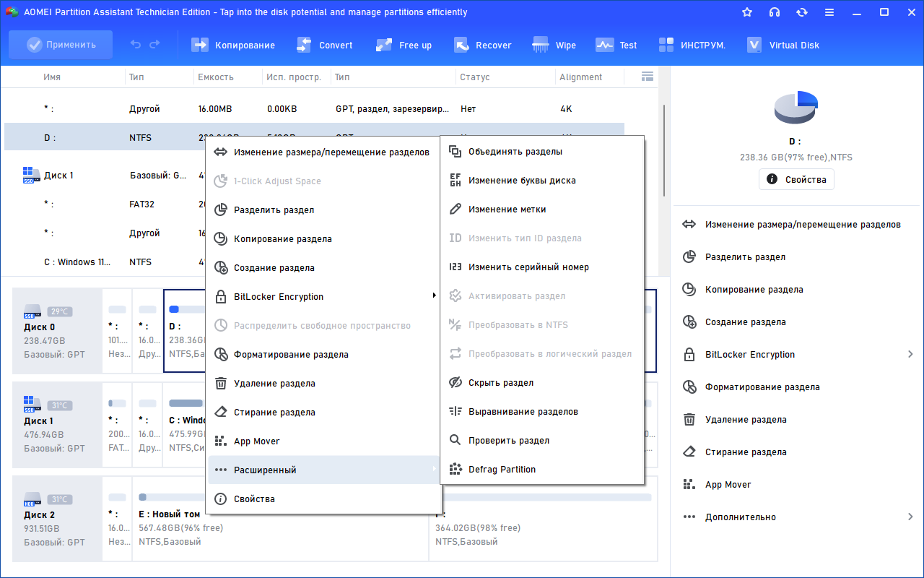Expand BitLocker Encryption submenu in context menu

click(x=323, y=296)
